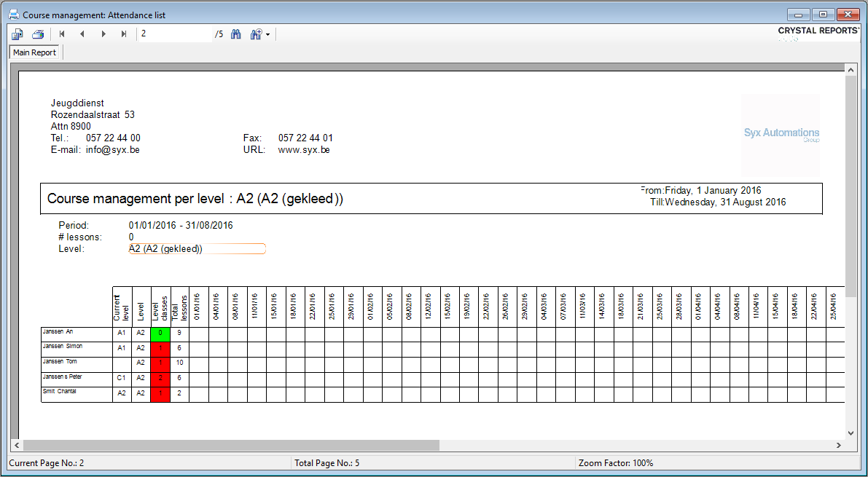
Task: Click red level classes cell for Janssens Peter
Action: pos(160,379)
